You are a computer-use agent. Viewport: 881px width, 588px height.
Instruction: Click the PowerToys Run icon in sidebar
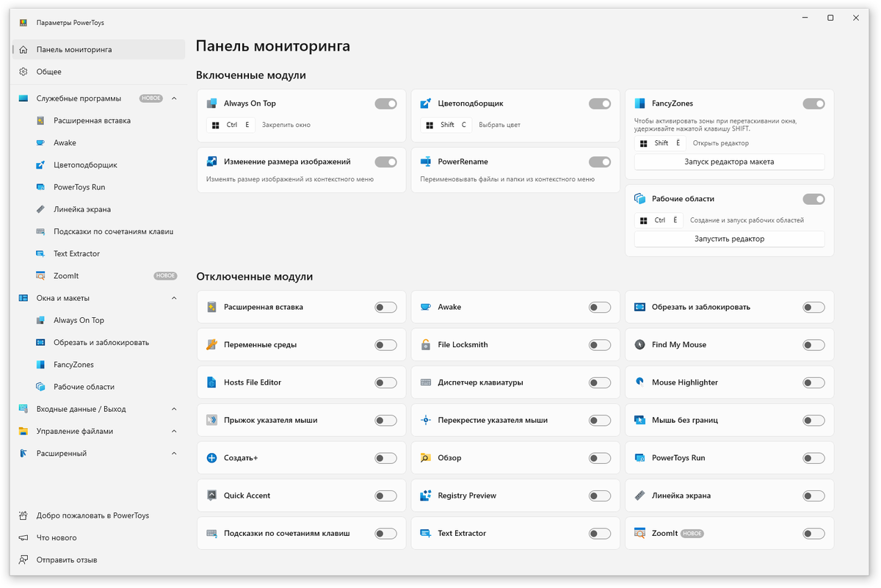click(x=40, y=187)
